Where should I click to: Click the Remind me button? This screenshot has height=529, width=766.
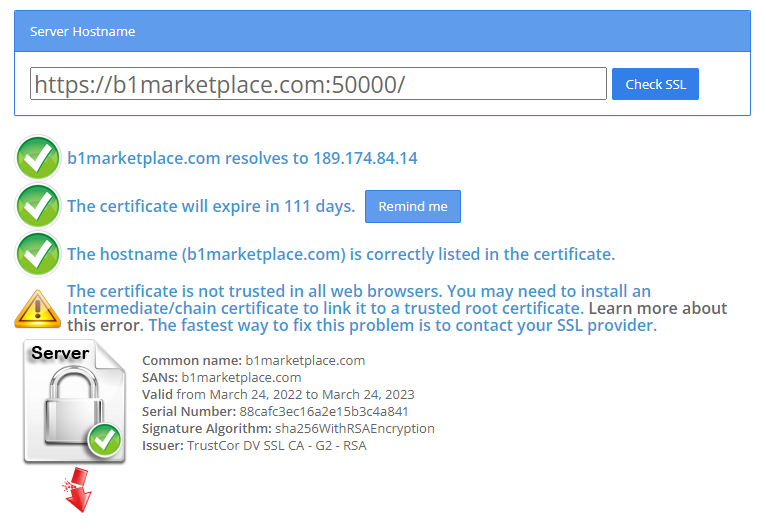[x=413, y=206]
